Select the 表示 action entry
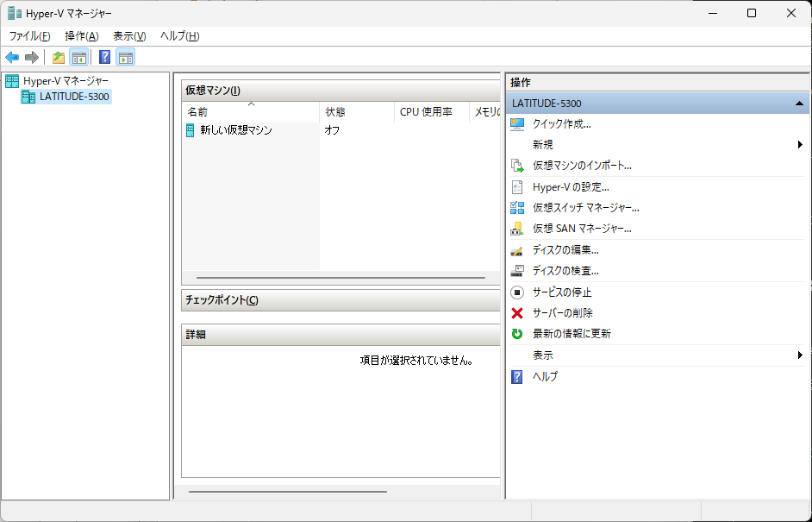Screen dimensions: 812x522 pos(543,355)
